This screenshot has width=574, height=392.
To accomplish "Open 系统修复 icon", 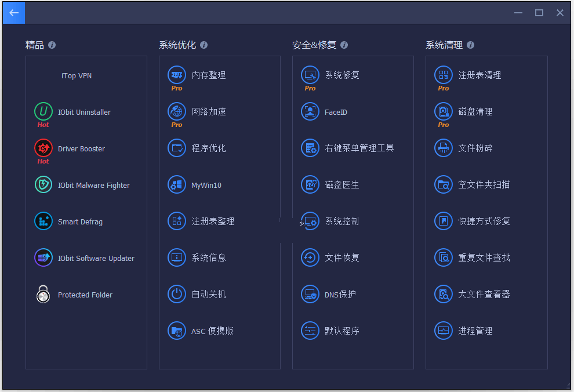I will [310, 75].
